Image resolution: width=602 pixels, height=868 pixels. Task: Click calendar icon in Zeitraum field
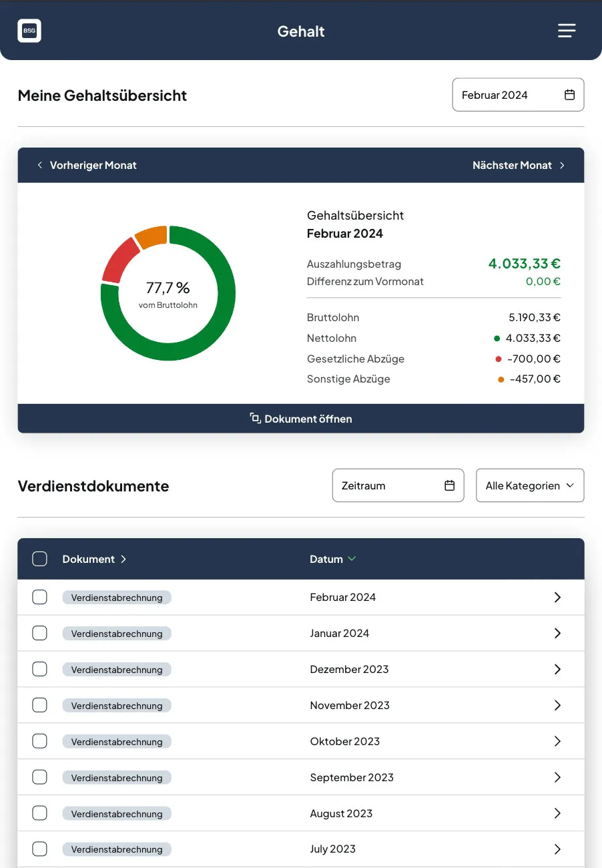coord(450,485)
